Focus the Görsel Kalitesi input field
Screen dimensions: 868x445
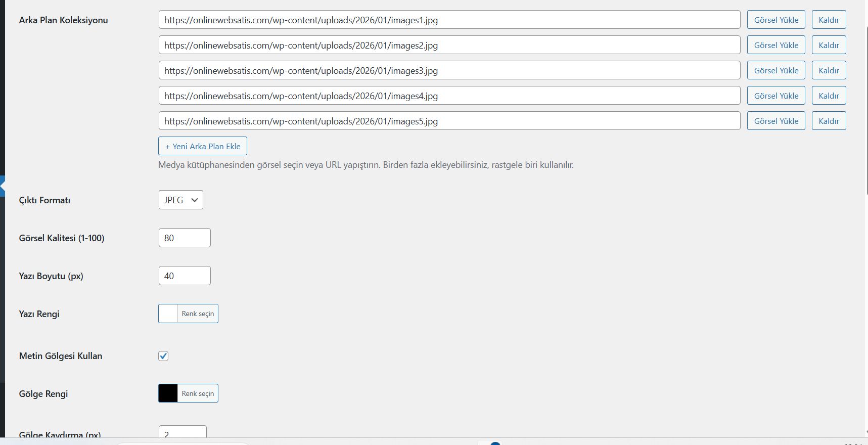(x=185, y=238)
